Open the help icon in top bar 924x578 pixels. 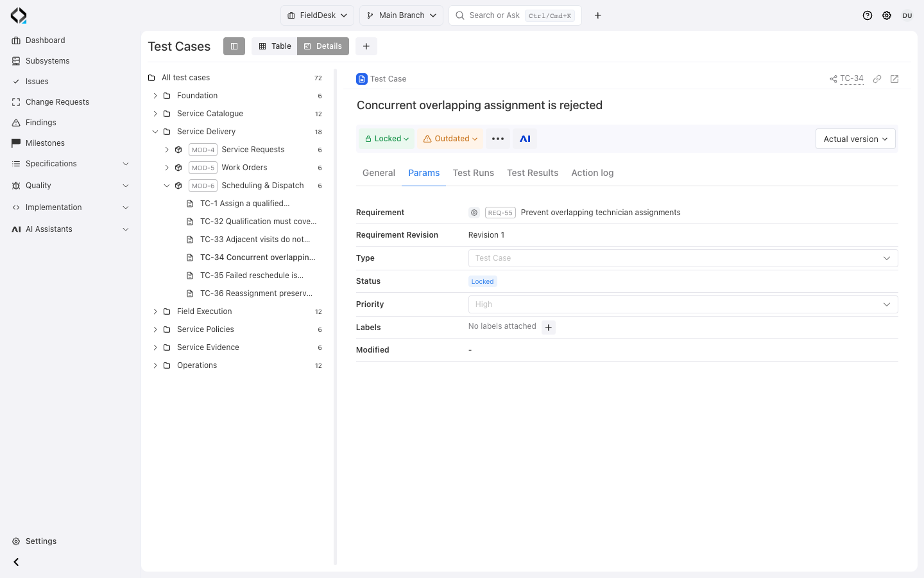(x=868, y=15)
